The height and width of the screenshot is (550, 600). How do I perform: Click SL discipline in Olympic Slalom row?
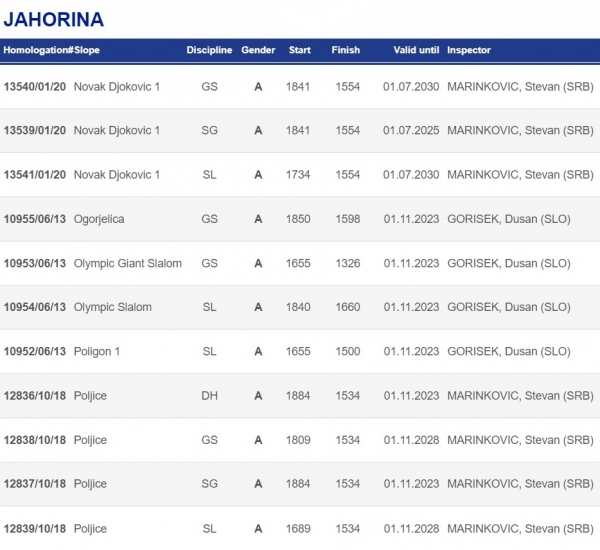209,307
